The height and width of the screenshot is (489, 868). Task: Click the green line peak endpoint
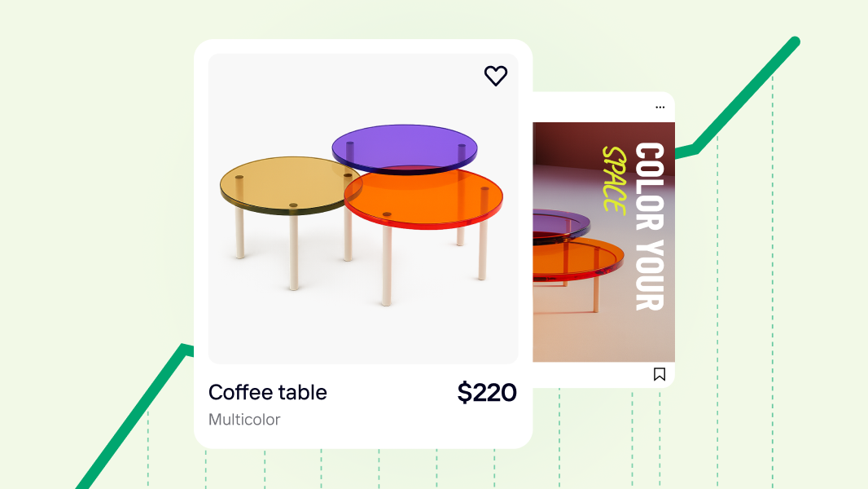[795, 42]
